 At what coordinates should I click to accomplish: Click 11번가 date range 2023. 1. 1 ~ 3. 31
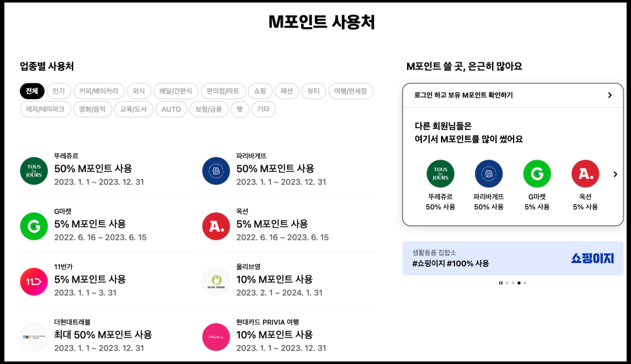[85, 293]
